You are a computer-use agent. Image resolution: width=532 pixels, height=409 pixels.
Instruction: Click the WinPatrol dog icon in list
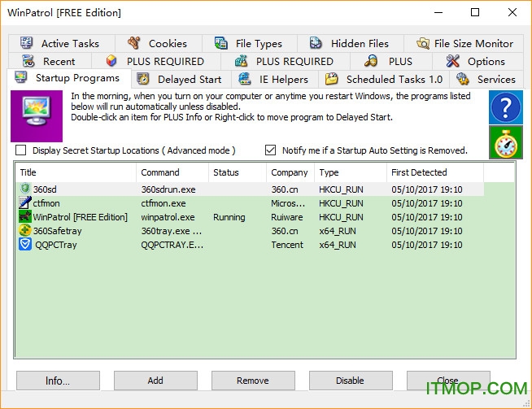click(24, 216)
